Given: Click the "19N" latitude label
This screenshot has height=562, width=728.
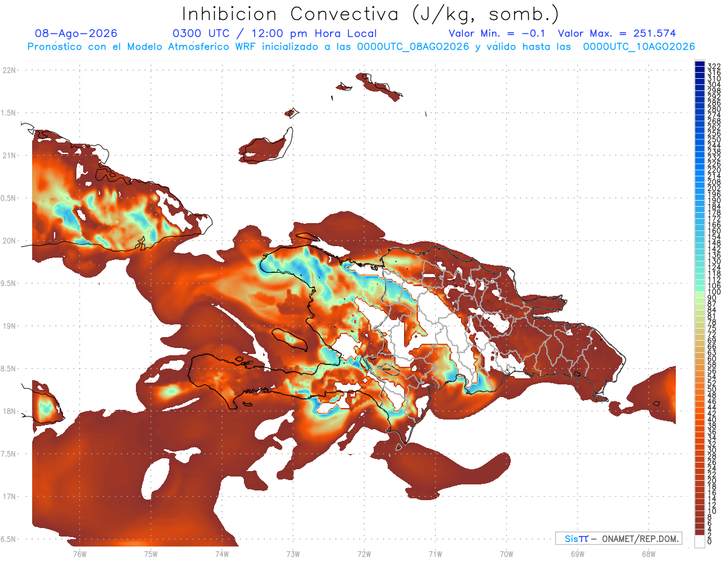Looking at the screenshot, I should (9, 326).
